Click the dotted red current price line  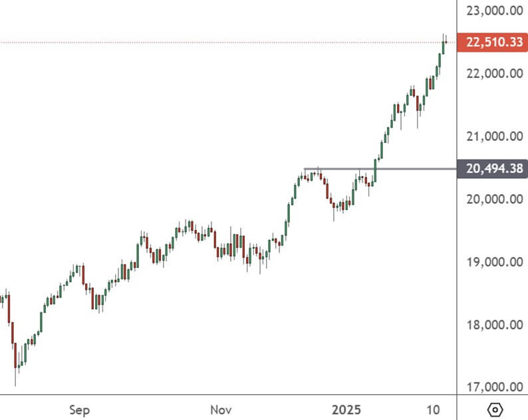199,43
